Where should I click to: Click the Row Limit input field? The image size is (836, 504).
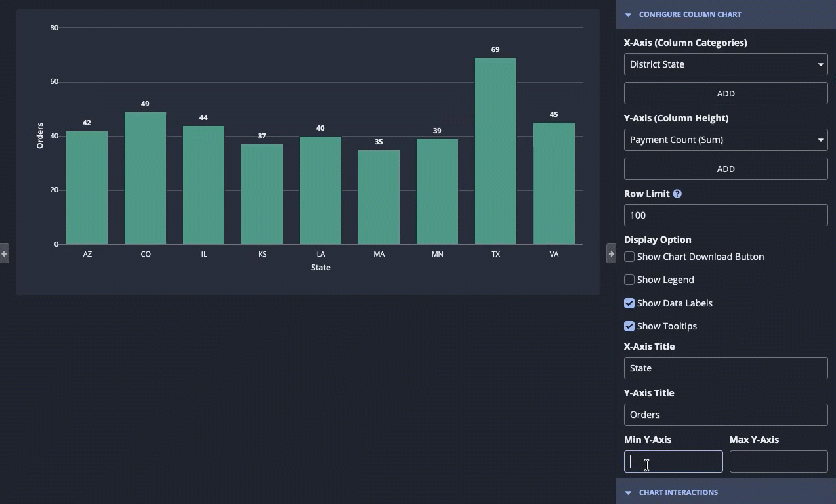click(726, 215)
